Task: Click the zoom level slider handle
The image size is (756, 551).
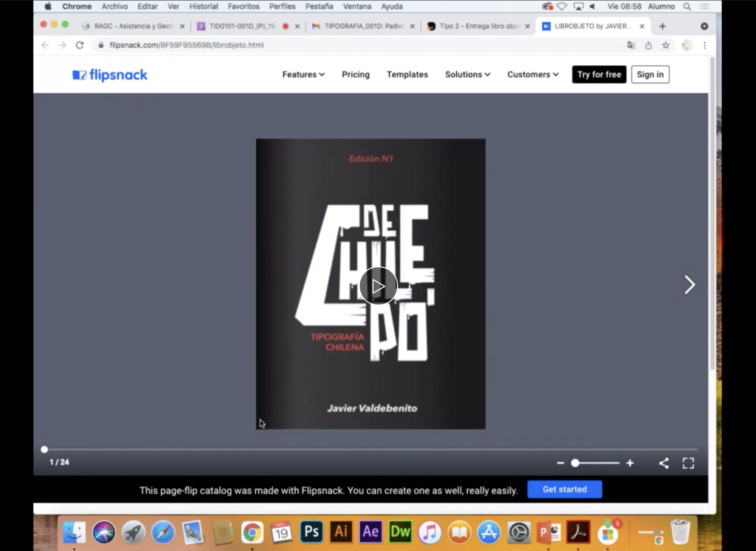Action: click(575, 463)
